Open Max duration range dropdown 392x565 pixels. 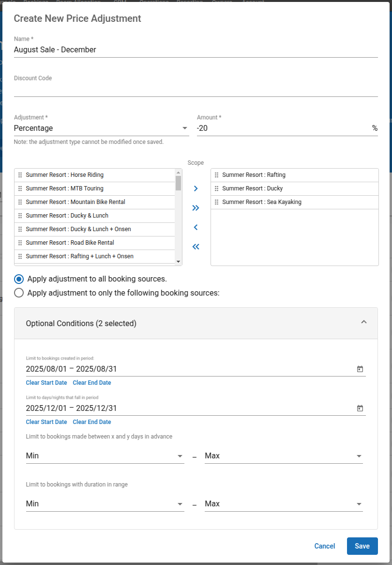tap(283, 504)
